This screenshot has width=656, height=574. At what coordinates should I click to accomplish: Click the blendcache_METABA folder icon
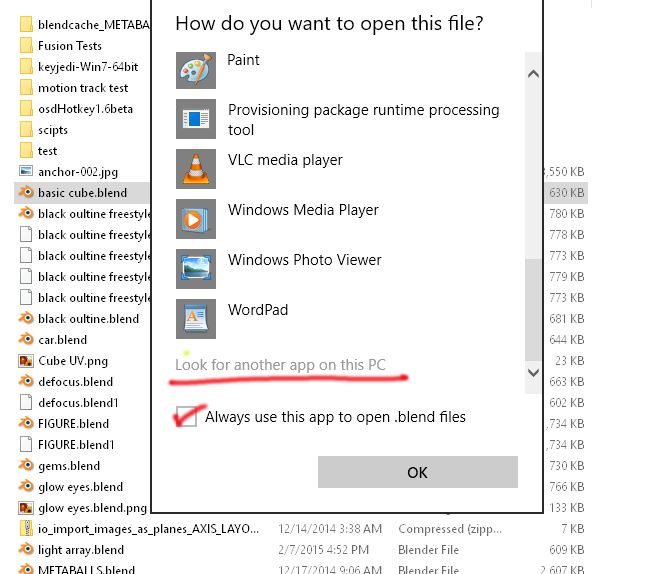[26, 24]
